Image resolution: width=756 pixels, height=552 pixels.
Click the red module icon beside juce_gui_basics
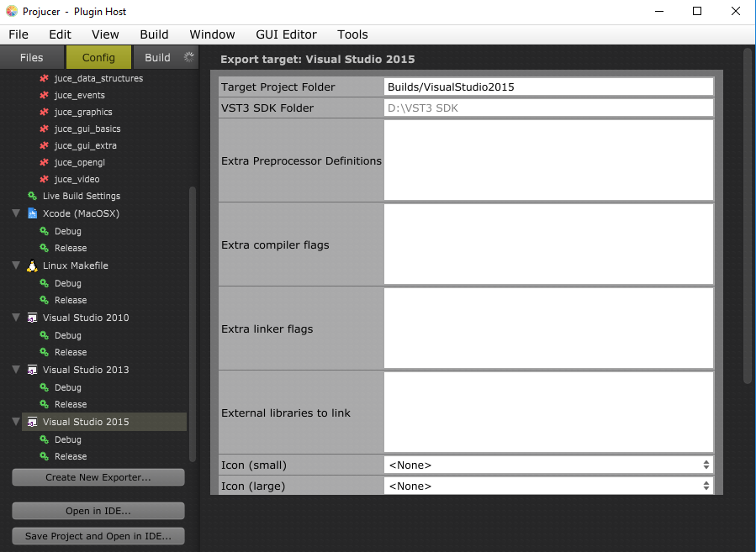(44, 129)
